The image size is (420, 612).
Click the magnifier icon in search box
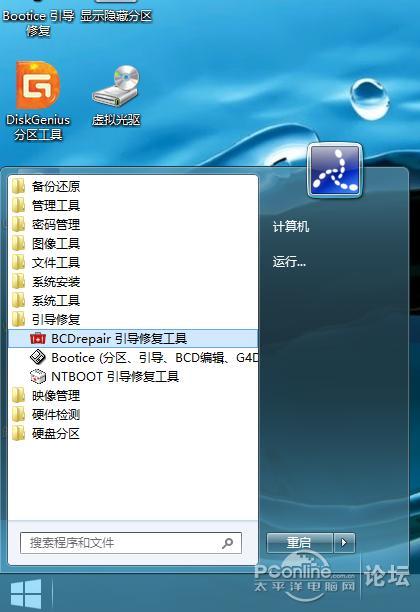coord(228,543)
